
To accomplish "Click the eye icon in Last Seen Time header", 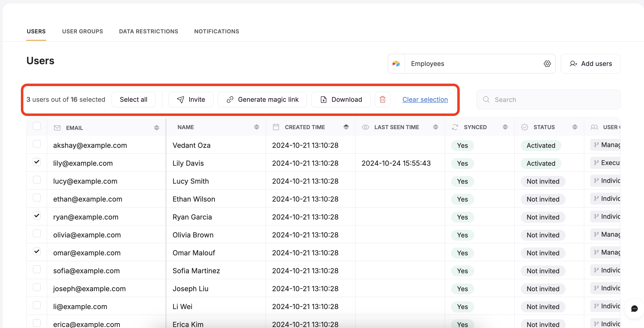I will 365,127.
